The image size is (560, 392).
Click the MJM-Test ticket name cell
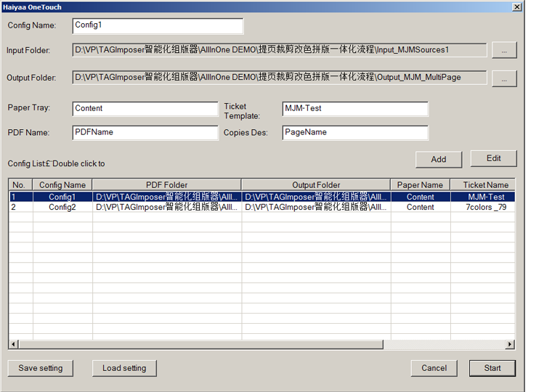coord(483,197)
